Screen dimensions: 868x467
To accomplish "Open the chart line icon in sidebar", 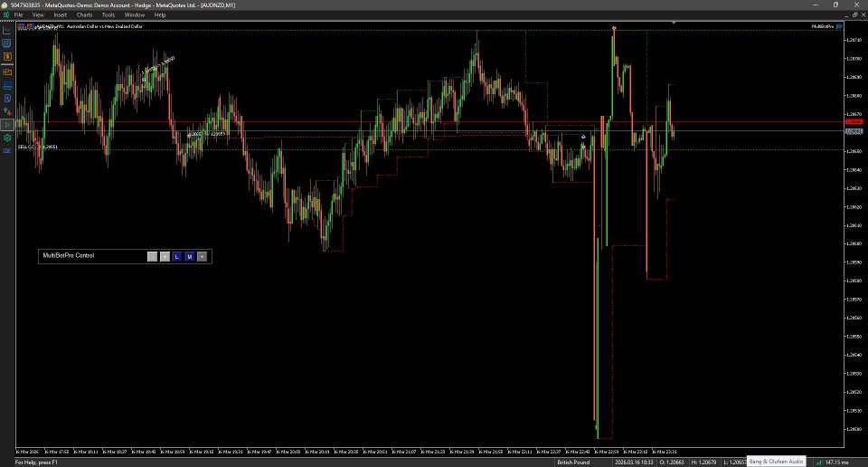I will (7, 30).
